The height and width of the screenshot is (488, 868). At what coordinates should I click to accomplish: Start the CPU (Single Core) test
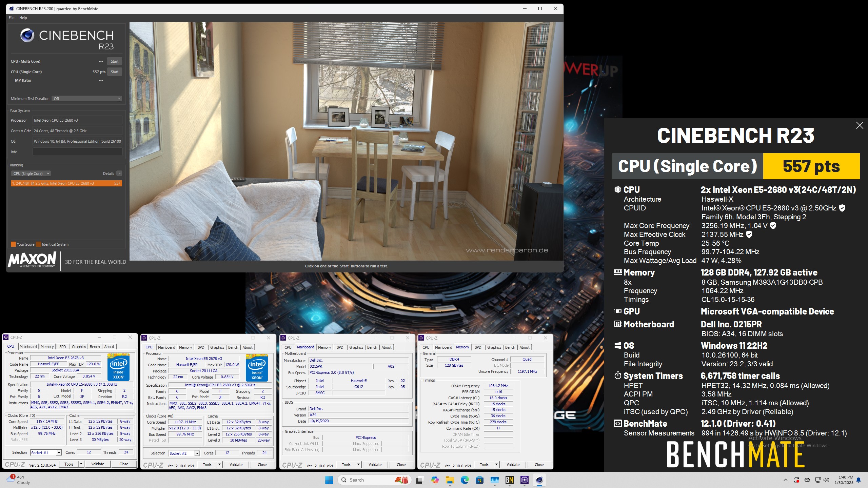115,72
